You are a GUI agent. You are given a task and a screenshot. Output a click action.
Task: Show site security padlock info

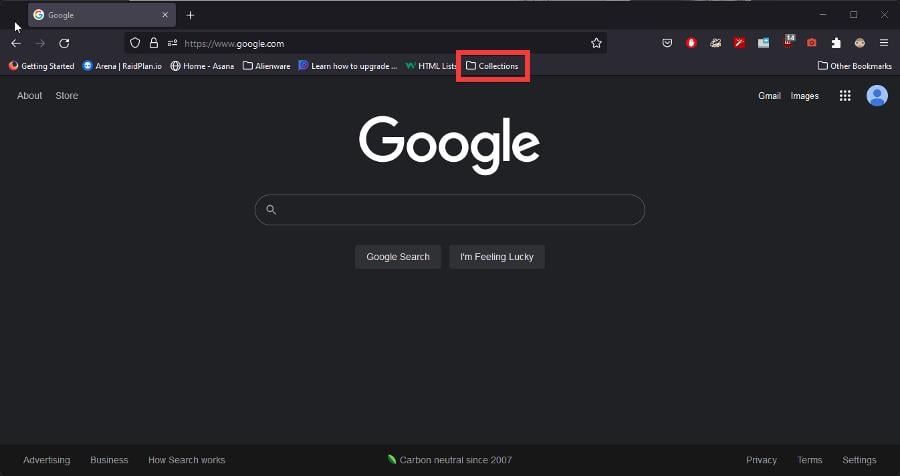154,43
